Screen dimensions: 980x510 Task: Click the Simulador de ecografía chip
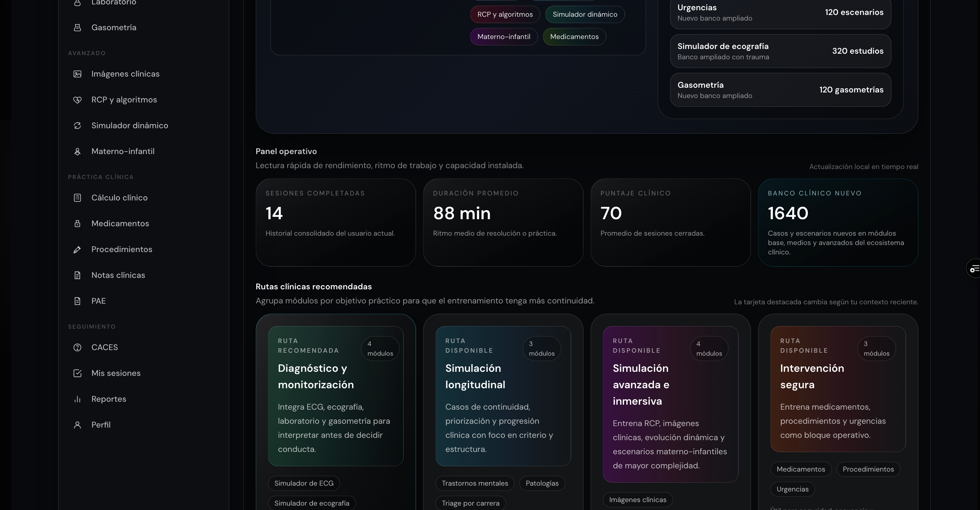312,503
